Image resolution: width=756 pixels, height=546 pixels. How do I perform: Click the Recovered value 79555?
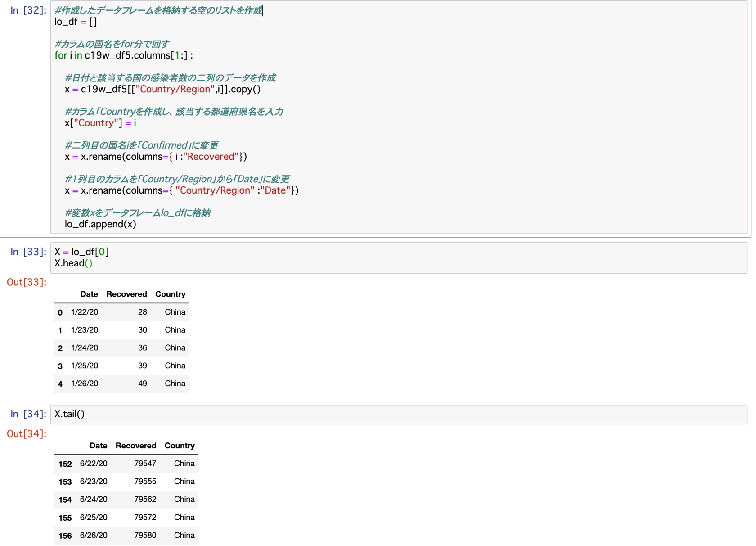145,482
